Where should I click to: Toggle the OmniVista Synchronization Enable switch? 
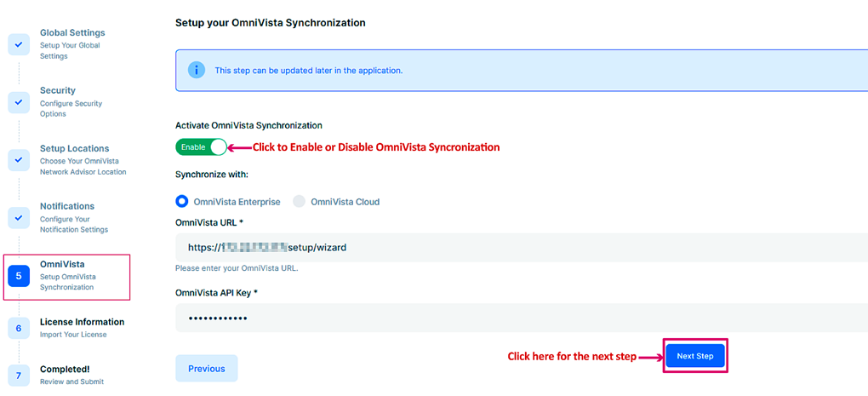pyautogui.click(x=202, y=146)
